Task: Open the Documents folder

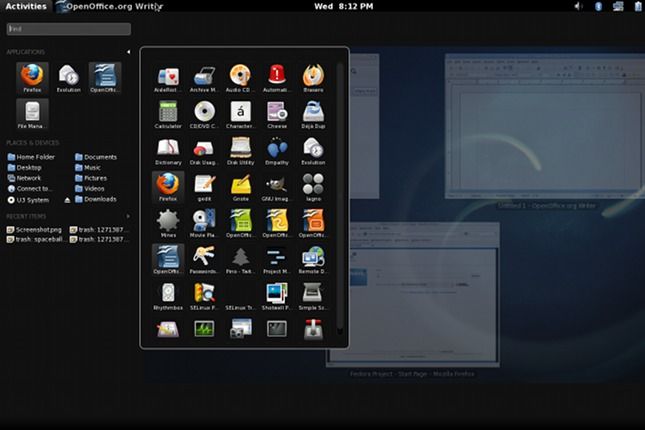Action: (x=96, y=157)
